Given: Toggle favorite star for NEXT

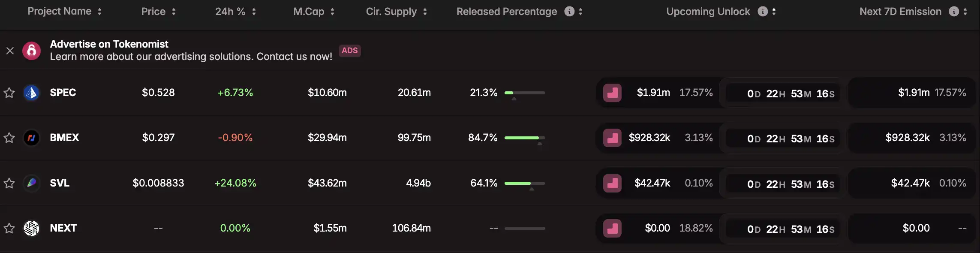Looking at the screenshot, I should click(9, 228).
